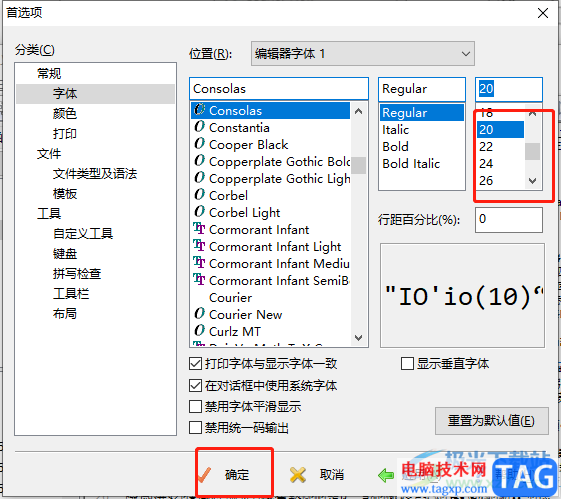Select Corbel Light in the font list

(x=270, y=212)
